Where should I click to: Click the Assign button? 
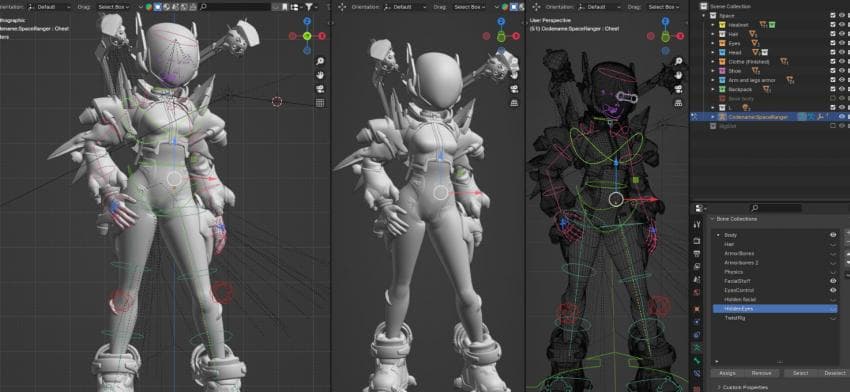tap(727, 373)
